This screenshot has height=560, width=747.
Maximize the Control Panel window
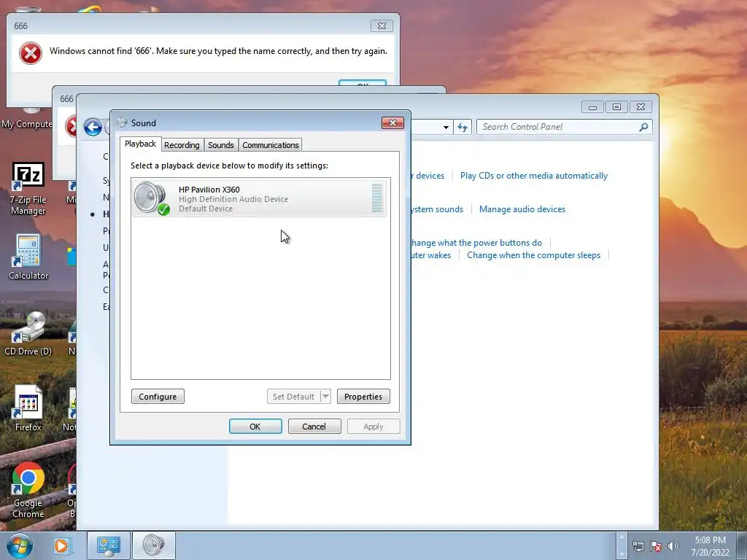pyautogui.click(x=616, y=106)
